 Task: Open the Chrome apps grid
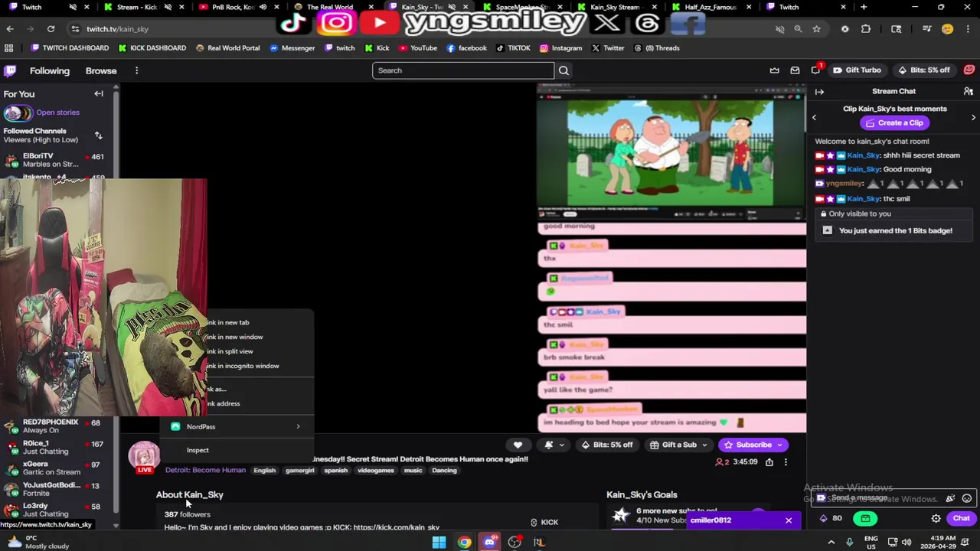[x=9, y=48]
